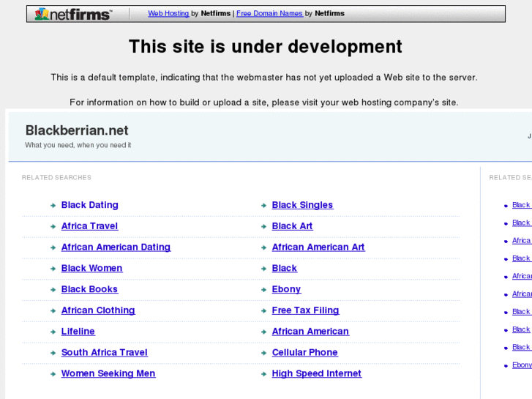The height and width of the screenshot is (399, 532).
Task: Click arrow icon beside South Africa Travel
Action: 53,353
